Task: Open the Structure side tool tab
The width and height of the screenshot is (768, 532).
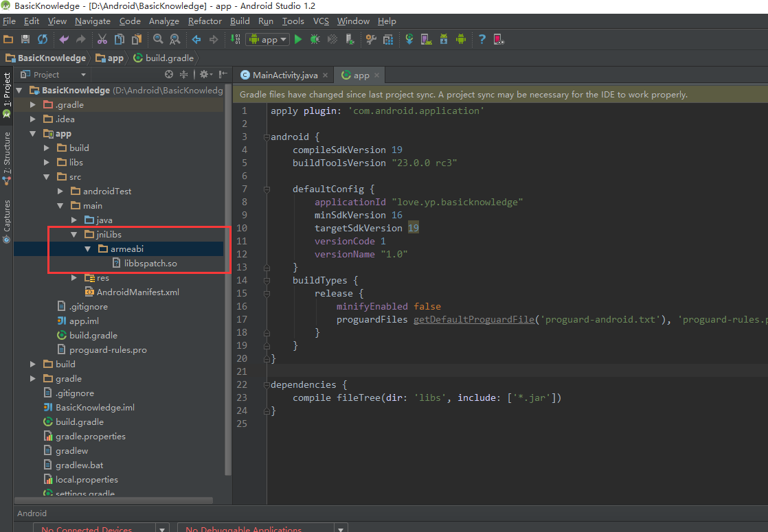Action: 6,158
